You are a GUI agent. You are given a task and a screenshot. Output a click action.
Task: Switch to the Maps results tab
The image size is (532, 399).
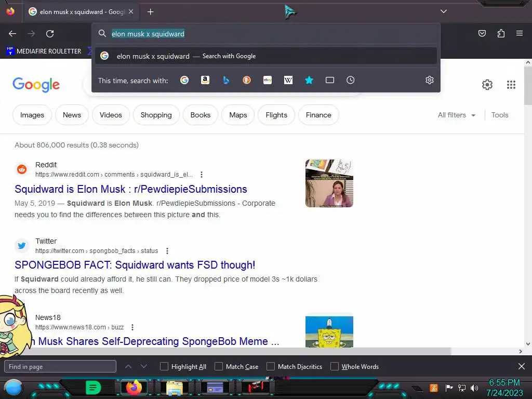[238, 115]
